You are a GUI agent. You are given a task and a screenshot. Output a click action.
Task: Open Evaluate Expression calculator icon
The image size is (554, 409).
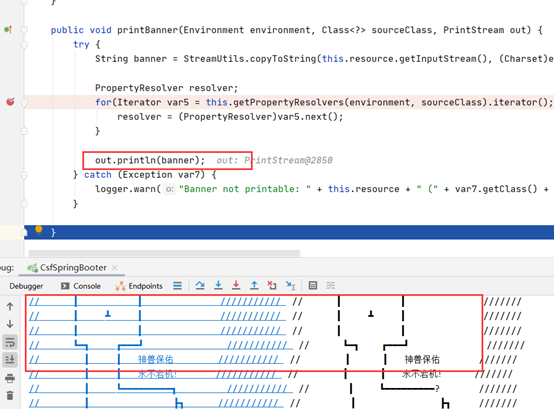pyautogui.click(x=313, y=285)
